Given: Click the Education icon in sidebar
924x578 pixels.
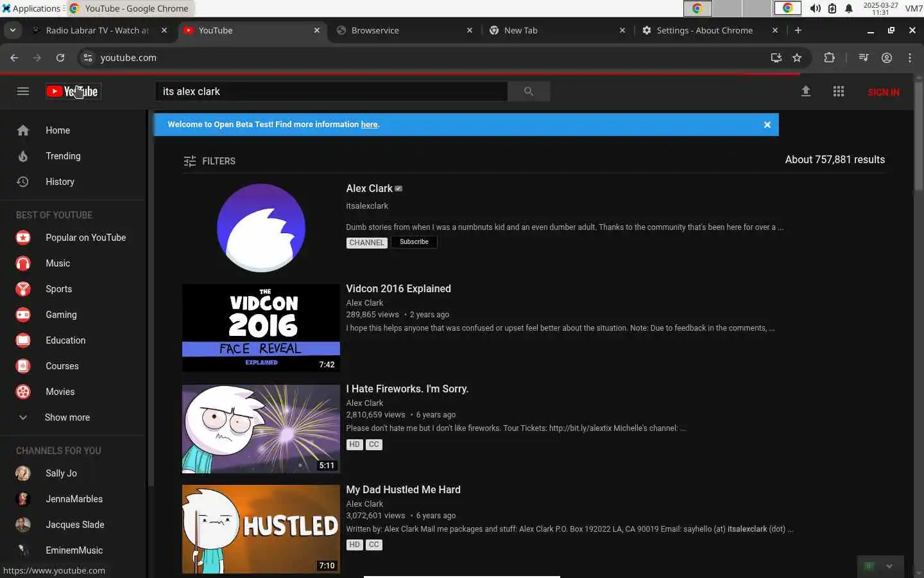Looking at the screenshot, I should (x=23, y=340).
